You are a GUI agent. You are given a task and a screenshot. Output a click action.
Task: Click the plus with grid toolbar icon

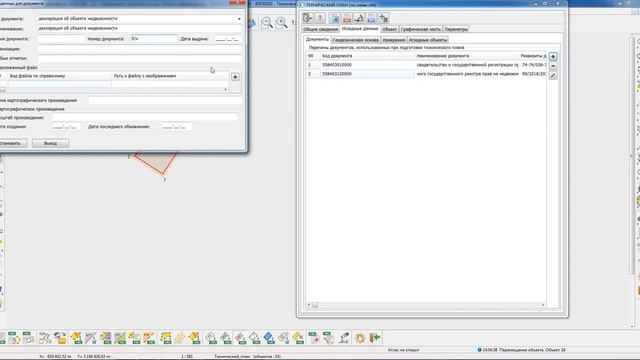pos(384,18)
